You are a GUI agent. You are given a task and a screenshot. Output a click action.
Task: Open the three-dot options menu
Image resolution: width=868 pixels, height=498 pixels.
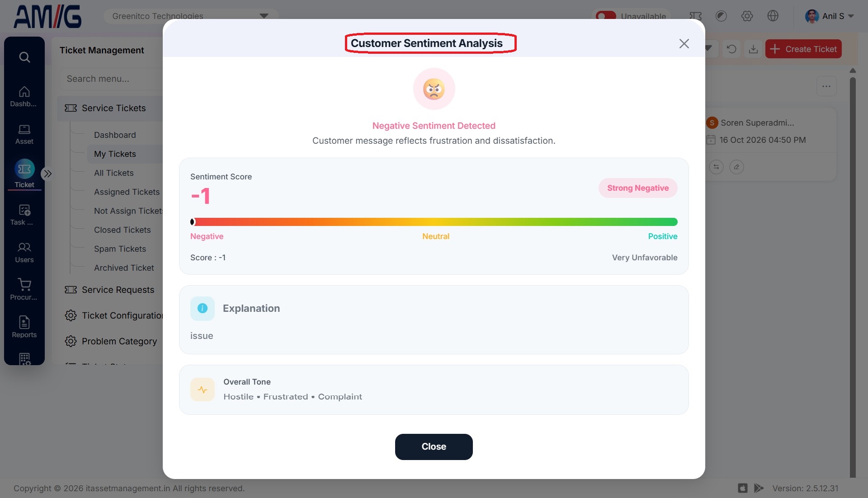pos(826,86)
